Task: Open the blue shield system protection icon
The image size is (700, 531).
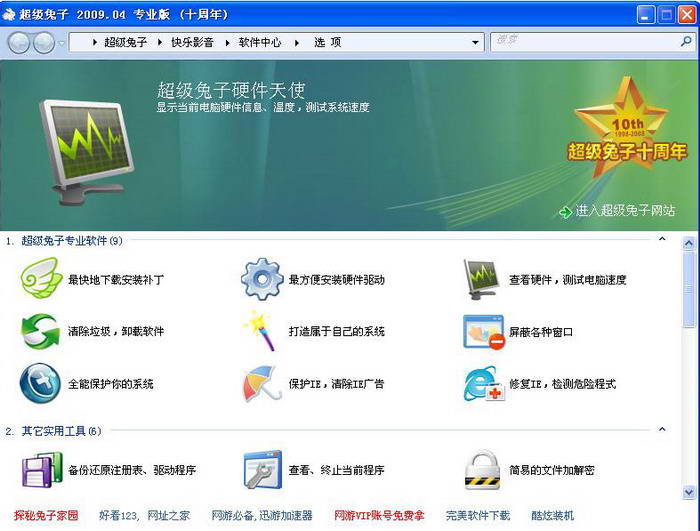Action: coord(40,384)
